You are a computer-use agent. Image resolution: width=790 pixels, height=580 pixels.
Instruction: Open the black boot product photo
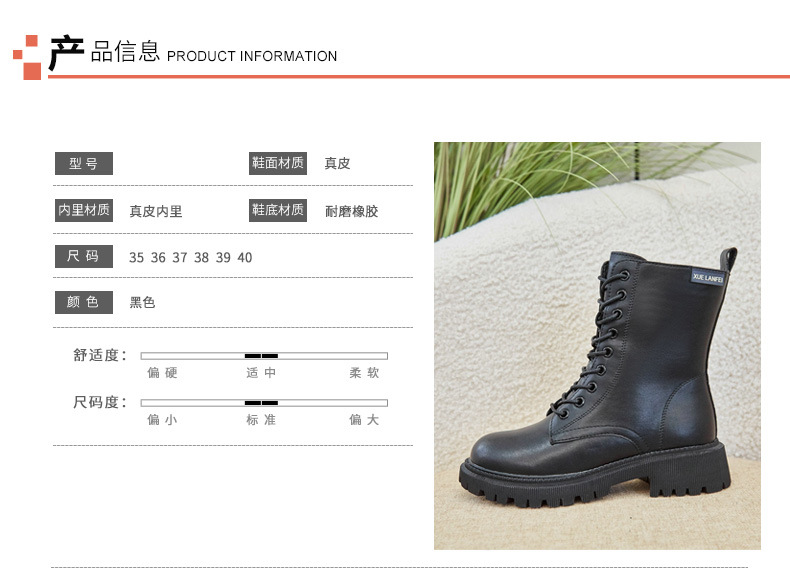click(x=598, y=346)
